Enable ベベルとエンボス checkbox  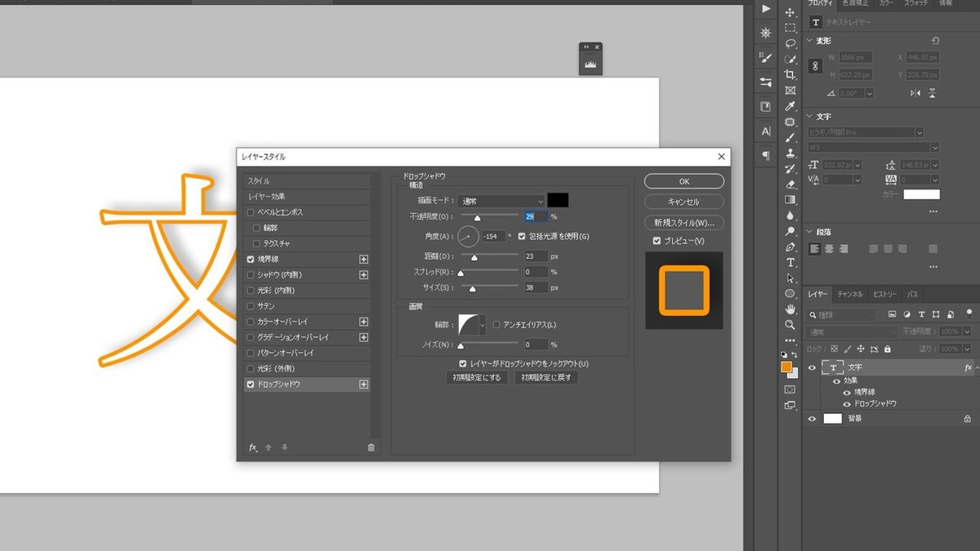tap(251, 212)
